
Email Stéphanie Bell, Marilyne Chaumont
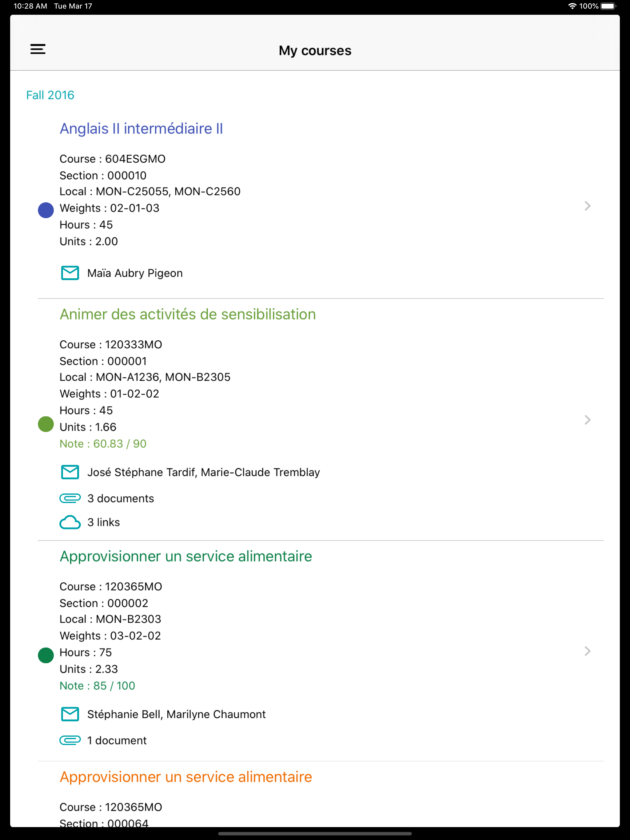point(176,714)
